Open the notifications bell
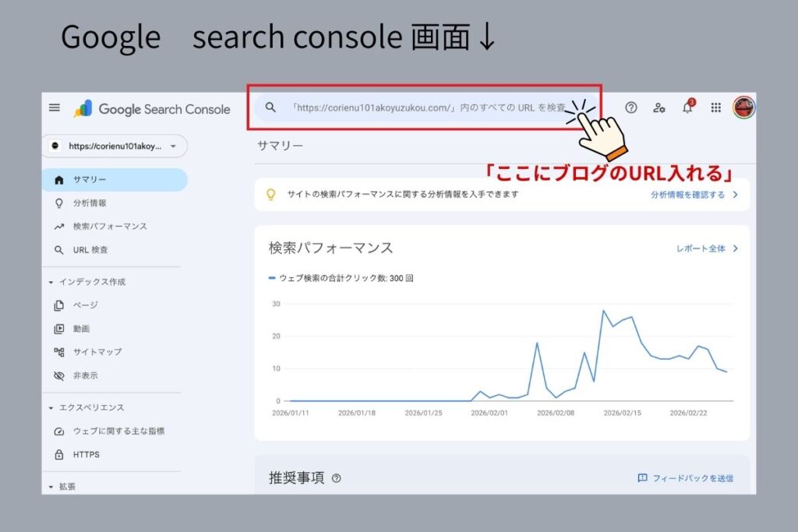 (x=687, y=107)
